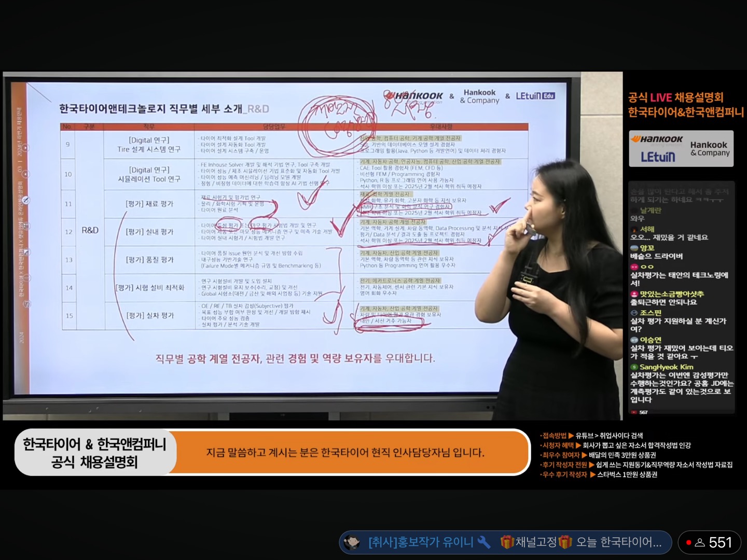Click 맛있는소금빵아샷추's pink avatar in chat
The image size is (747, 560).
pos(633,294)
